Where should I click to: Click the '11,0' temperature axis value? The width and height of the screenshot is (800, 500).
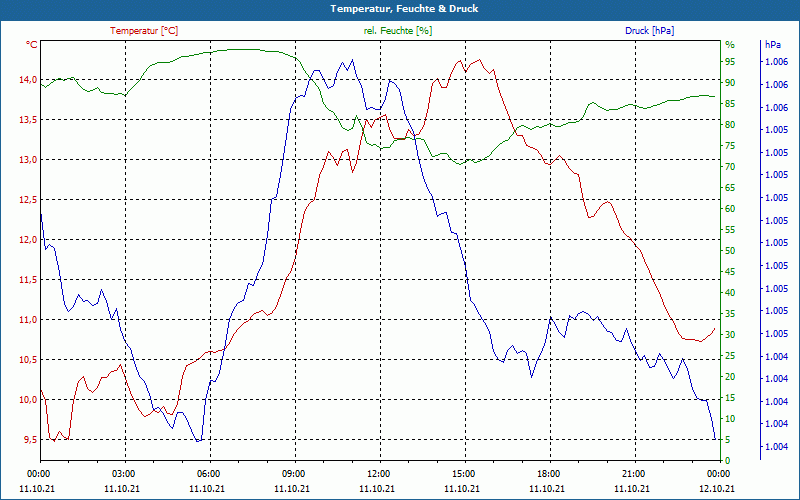tap(28, 319)
